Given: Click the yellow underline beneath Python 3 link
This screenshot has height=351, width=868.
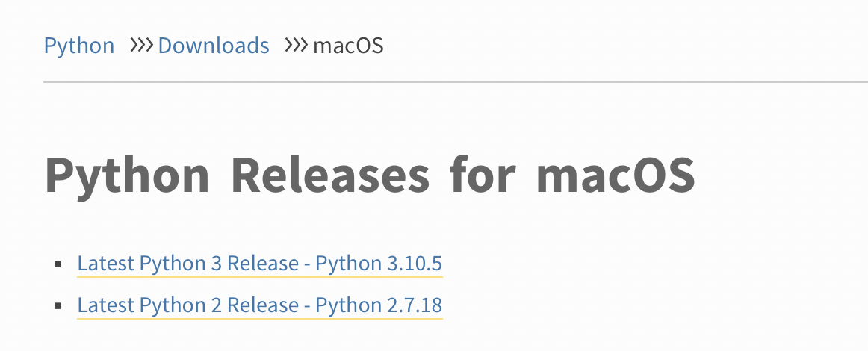Looking at the screenshot, I should coord(260,276).
